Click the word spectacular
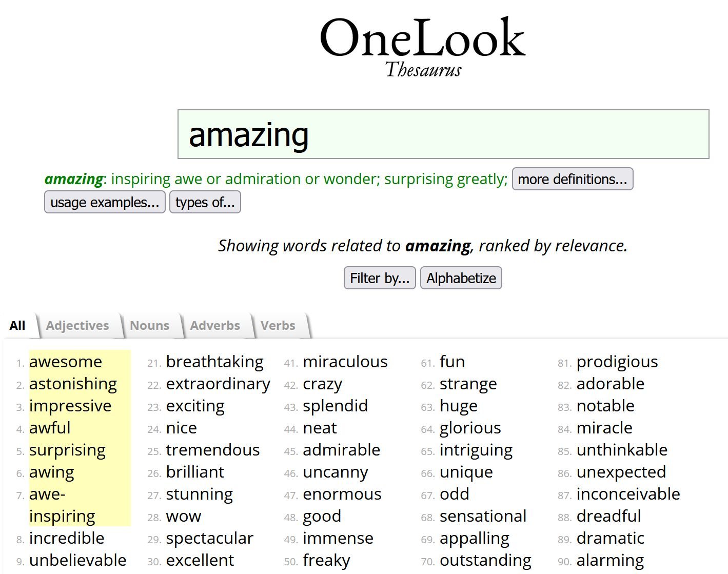Screen dimensions: 728x574 tap(210, 538)
